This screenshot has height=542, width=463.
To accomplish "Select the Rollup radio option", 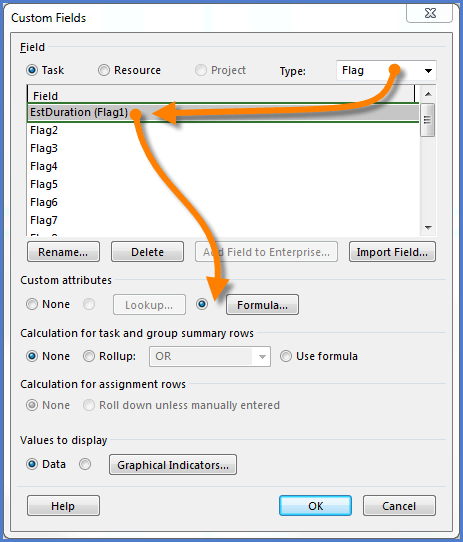I will coord(89,356).
